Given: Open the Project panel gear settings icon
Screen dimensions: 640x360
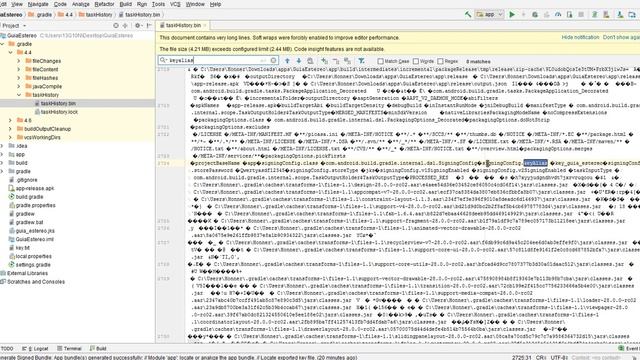Looking at the screenshot, I should (x=138, y=25).
